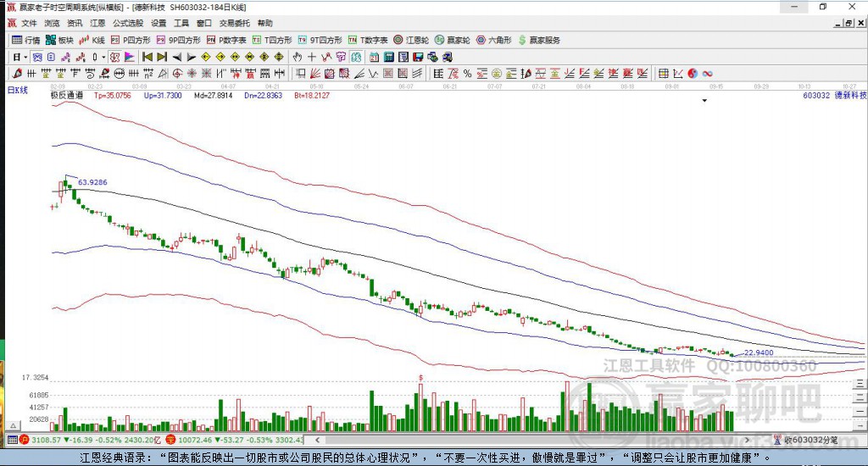Toggle the highlighted 权 adjustment icon

[x=114, y=57]
